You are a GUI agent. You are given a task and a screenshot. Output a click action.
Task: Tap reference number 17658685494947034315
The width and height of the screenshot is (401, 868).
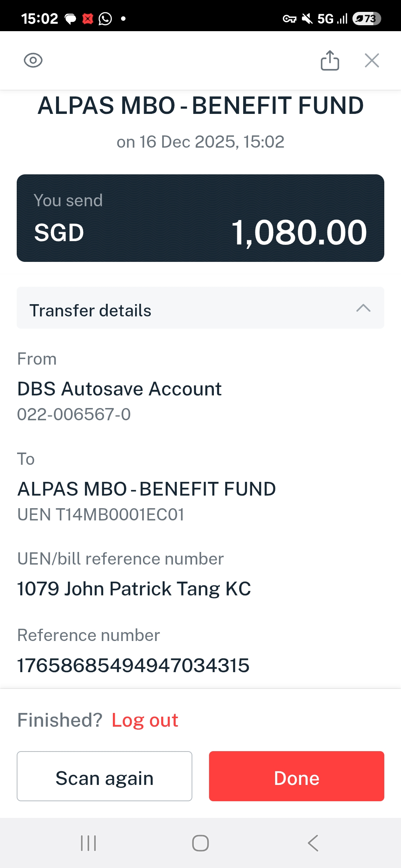click(x=133, y=665)
